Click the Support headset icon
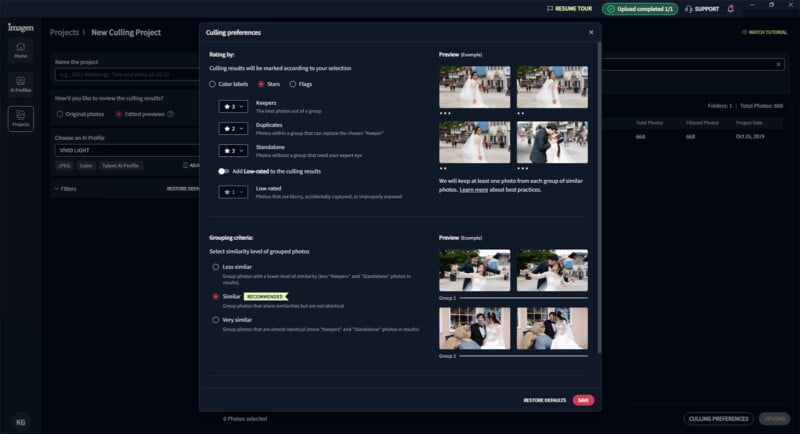 click(687, 9)
